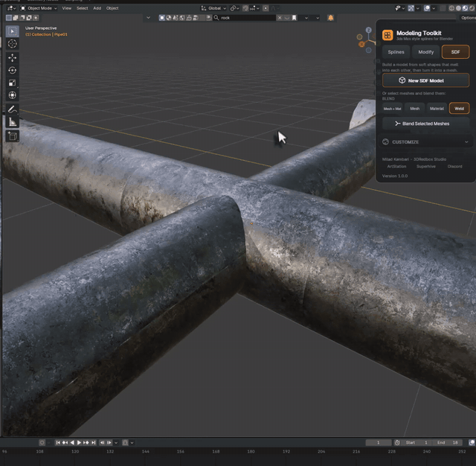Jump to the timeline end frame
The height and width of the screenshot is (466, 476).
[x=93, y=443]
